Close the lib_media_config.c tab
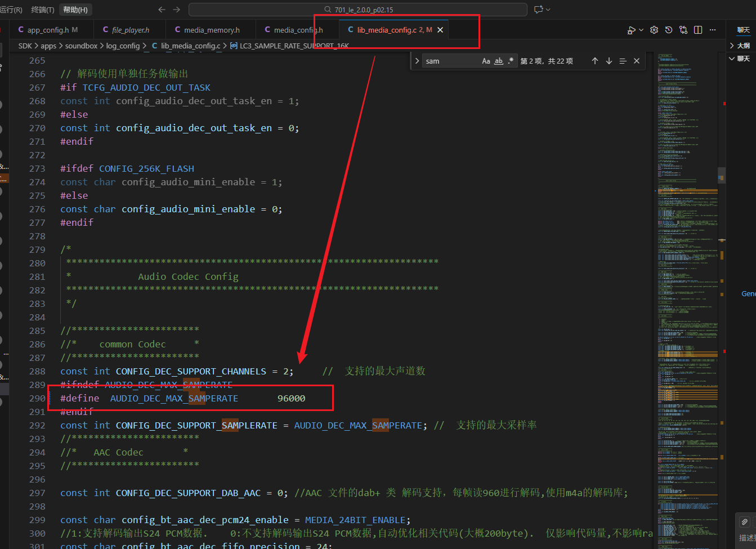This screenshot has height=549, width=756. coord(440,30)
